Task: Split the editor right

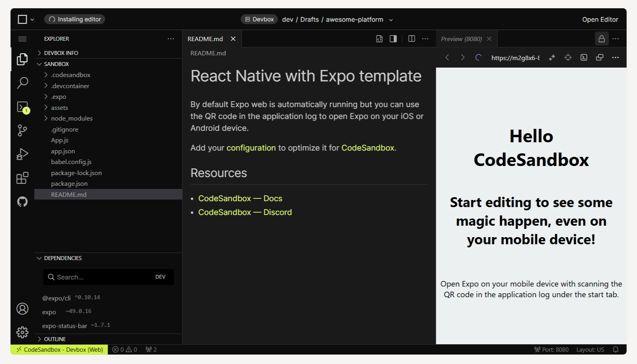Action: pyautogui.click(x=412, y=39)
